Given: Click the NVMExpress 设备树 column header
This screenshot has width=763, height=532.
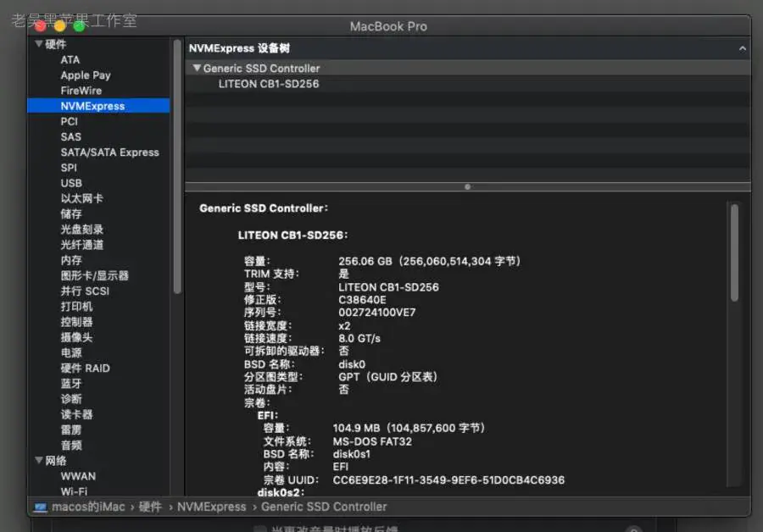Looking at the screenshot, I should coord(467,48).
